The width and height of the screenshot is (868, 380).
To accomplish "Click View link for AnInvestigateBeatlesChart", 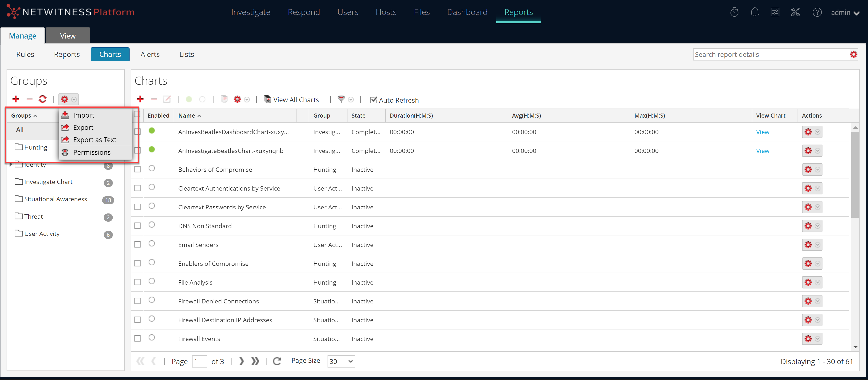I will (x=762, y=151).
